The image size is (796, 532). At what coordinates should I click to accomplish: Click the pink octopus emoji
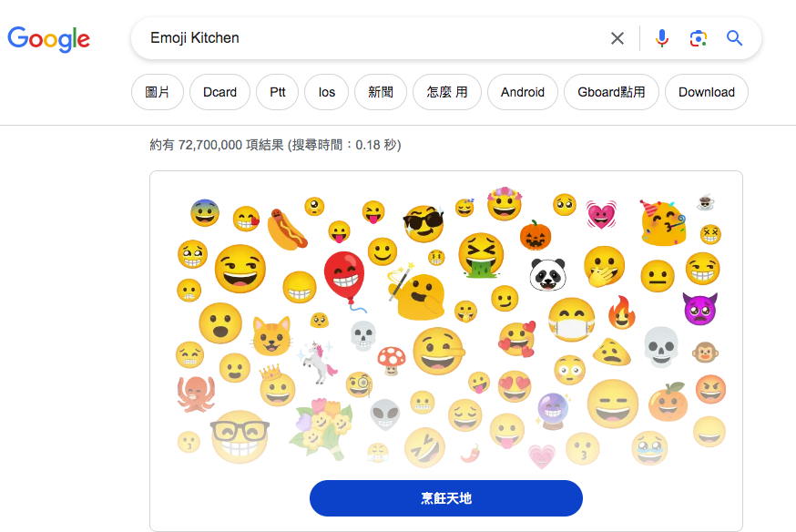[x=196, y=394]
